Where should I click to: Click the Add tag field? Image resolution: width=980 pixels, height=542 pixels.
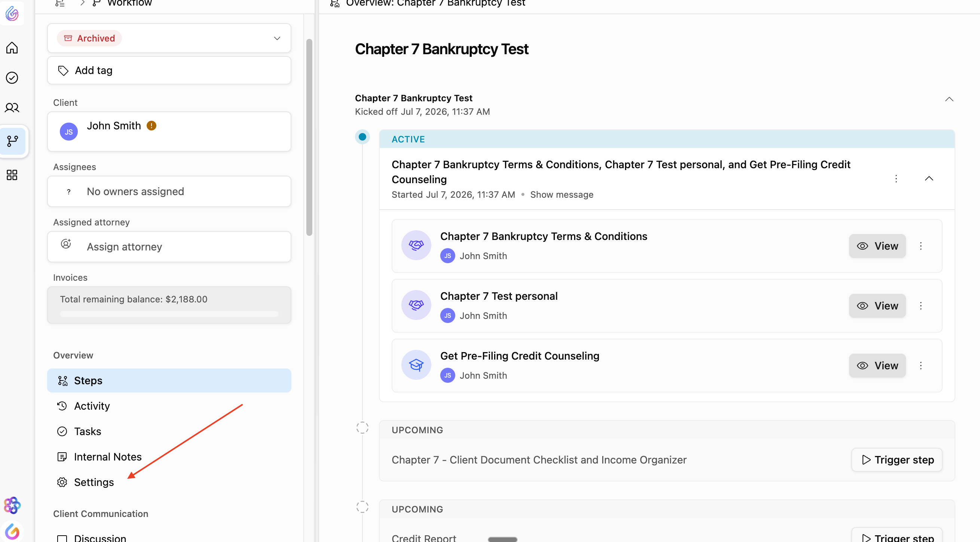coord(169,71)
